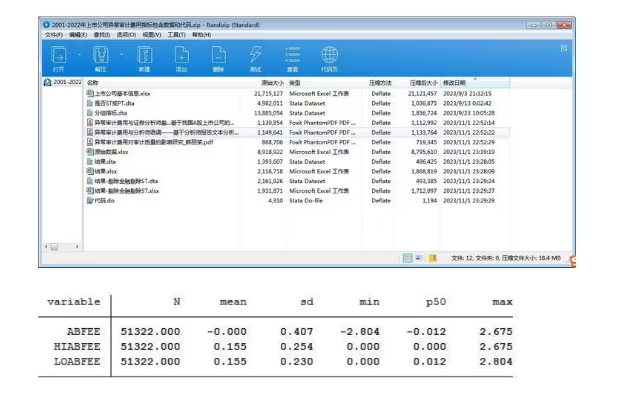Screen dimensions: 619x400
Task: Open the 查找(I) menu
Action: point(102,35)
